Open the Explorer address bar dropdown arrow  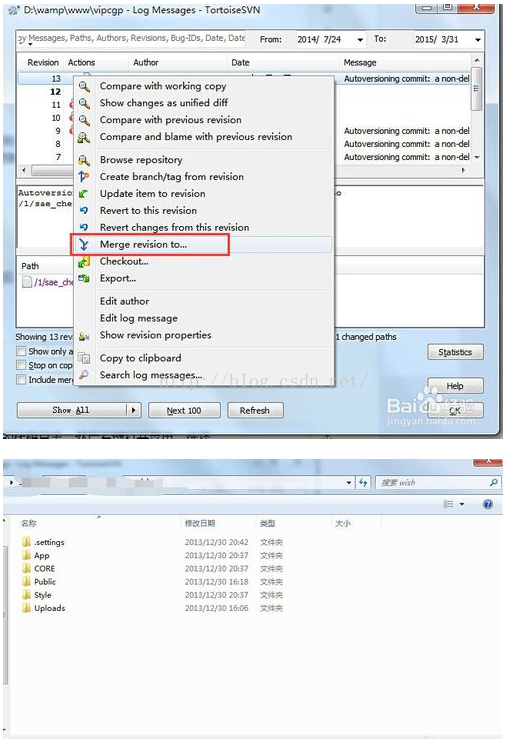click(x=349, y=483)
